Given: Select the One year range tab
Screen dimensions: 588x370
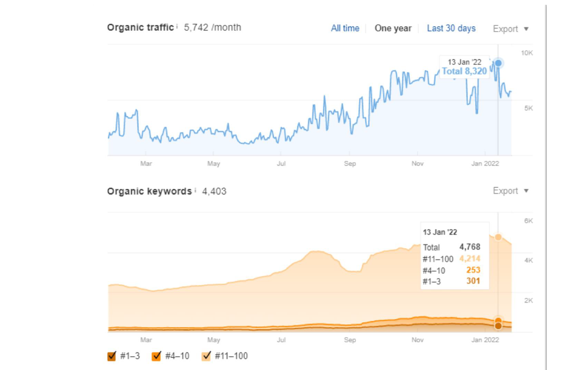Looking at the screenshot, I should click(393, 28).
